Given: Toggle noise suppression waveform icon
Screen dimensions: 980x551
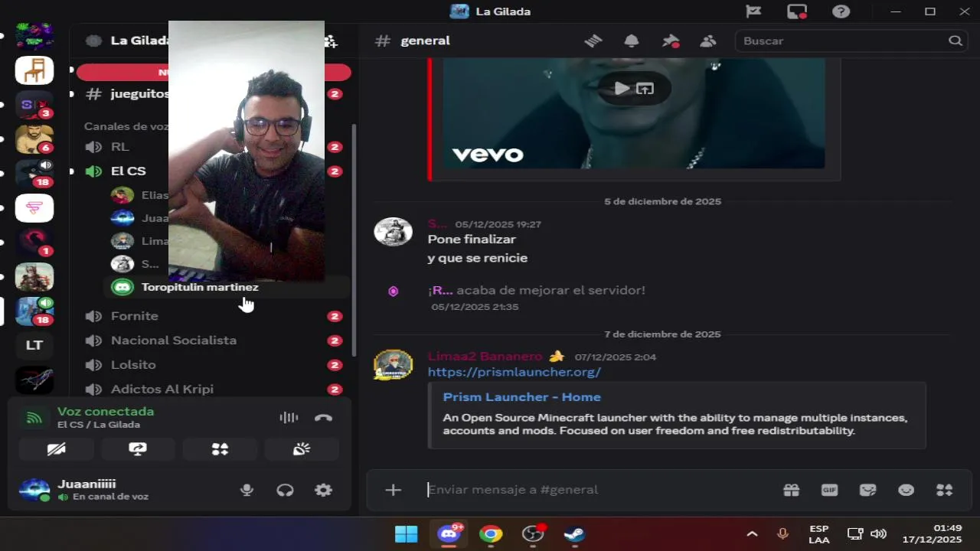Looking at the screenshot, I should (289, 418).
